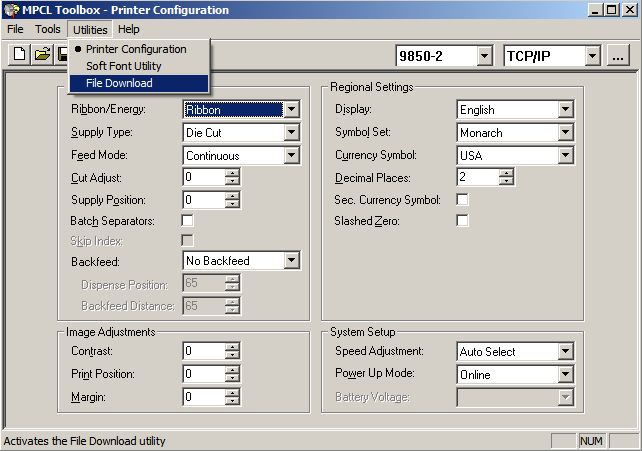Viewport: 642px width, 451px height.
Task: Expand the Feed Mode dropdown
Action: (x=292, y=155)
